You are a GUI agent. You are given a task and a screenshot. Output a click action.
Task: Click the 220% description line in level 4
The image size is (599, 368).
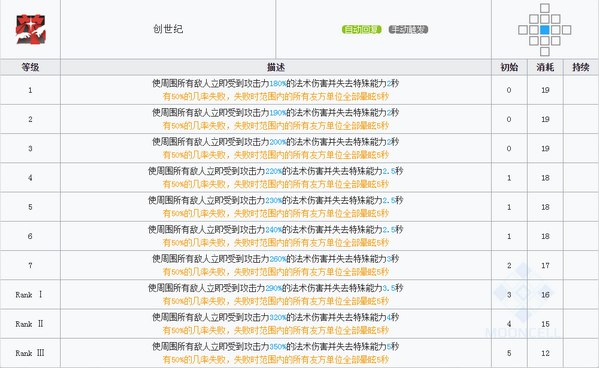coord(275,171)
